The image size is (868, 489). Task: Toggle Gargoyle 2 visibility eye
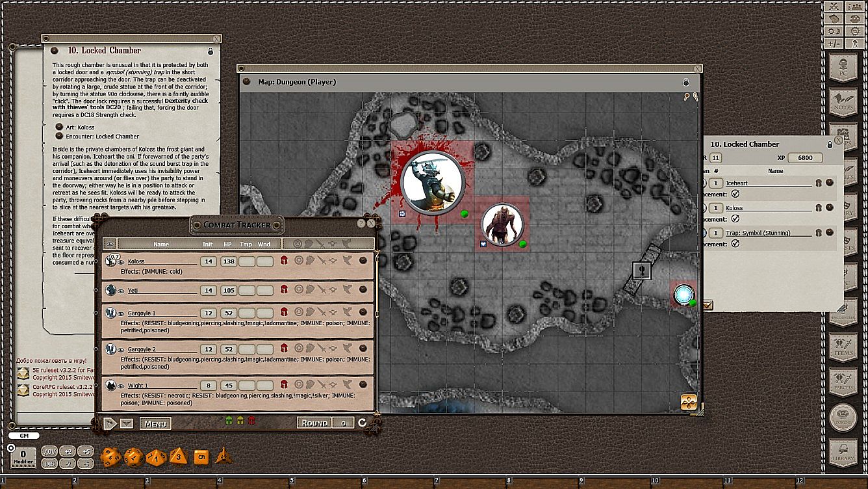121,350
